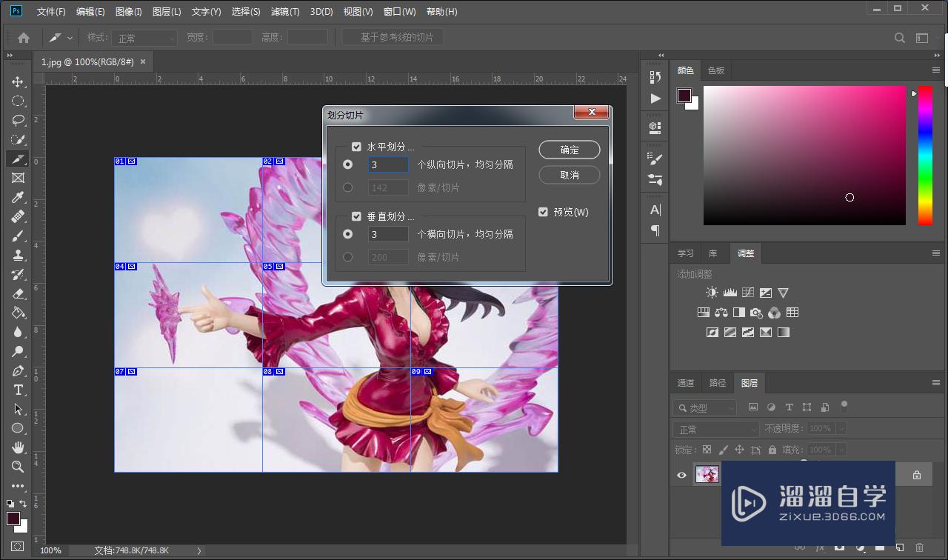Open the Layers panel flyout menu
Image resolution: width=948 pixels, height=560 pixels.
936,383
